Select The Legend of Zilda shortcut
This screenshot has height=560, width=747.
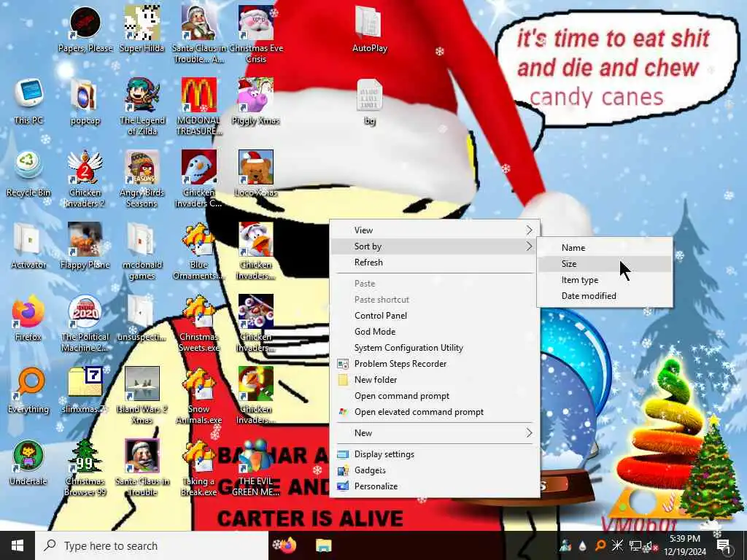[142, 106]
